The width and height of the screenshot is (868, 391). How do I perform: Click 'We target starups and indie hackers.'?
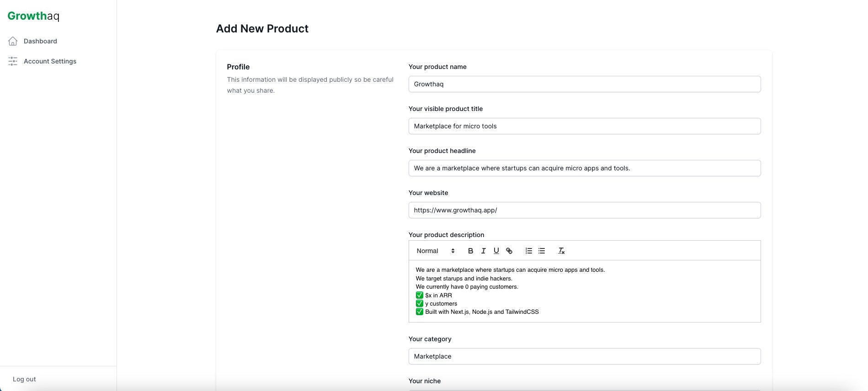(464, 279)
